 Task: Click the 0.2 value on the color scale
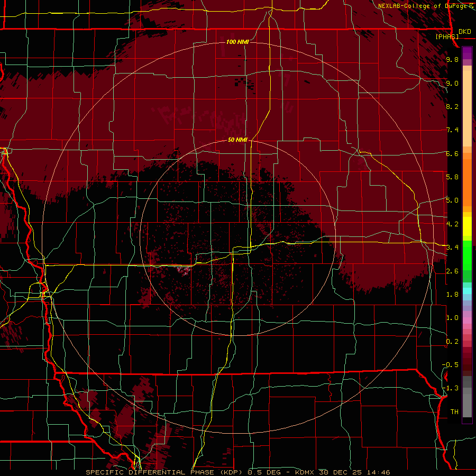(452, 342)
